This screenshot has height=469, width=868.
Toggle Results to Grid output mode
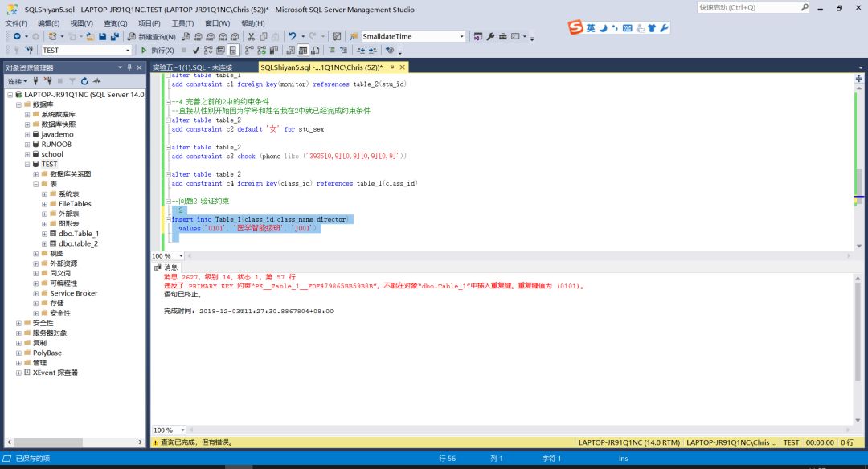[303, 51]
